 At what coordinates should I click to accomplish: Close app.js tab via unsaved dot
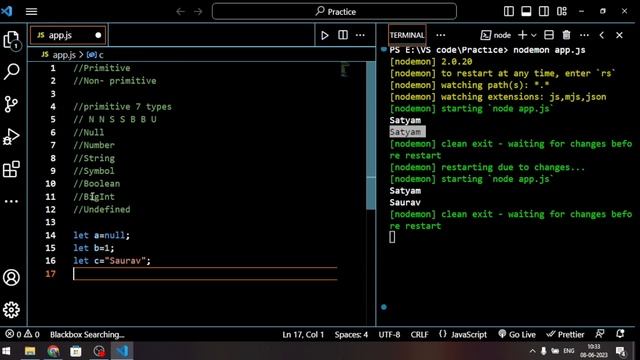(98, 35)
